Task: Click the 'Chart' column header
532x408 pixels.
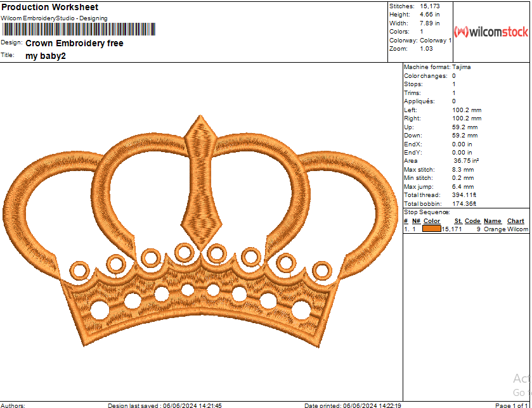Action: [x=516, y=221]
